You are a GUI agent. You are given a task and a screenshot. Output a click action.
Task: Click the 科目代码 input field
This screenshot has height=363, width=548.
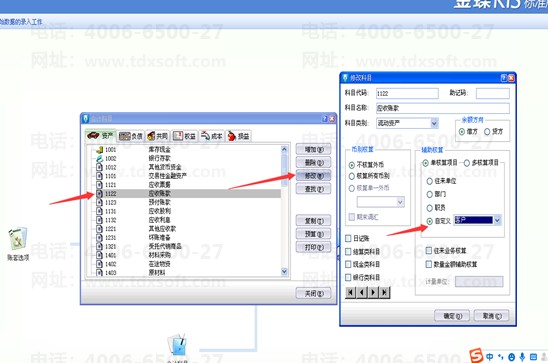click(407, 93)
